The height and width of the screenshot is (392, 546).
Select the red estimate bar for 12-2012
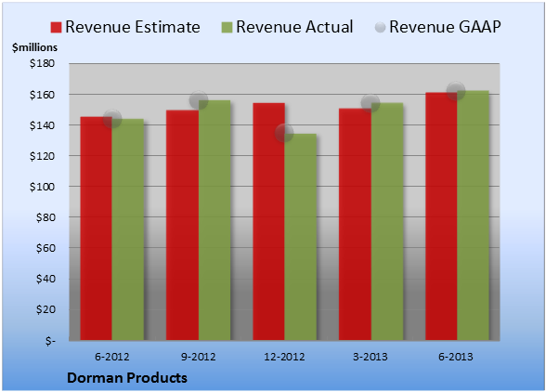pos(269,222)
